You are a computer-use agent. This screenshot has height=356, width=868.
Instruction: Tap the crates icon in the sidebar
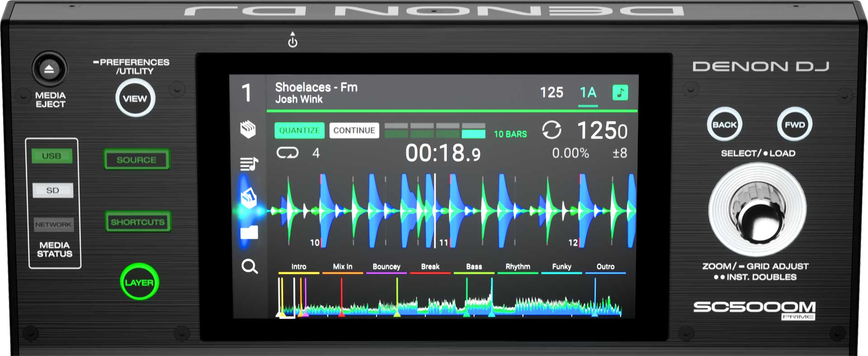click(248, 129)
